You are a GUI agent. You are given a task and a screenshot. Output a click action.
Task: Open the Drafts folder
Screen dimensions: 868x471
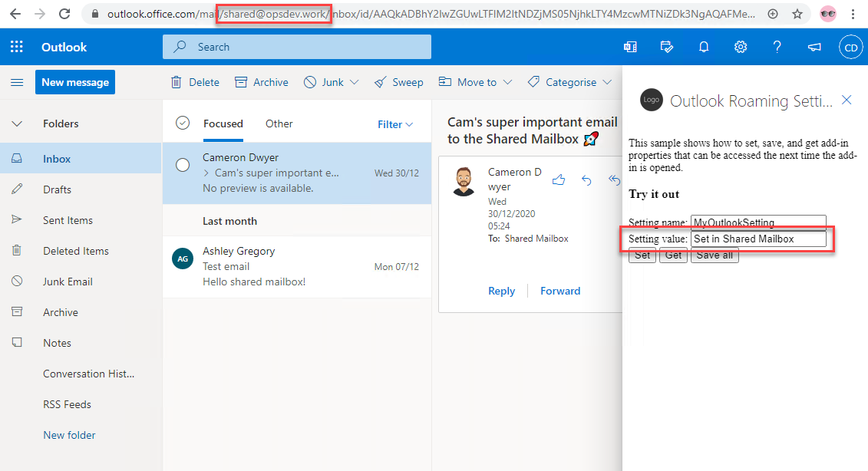click(57, 189)
